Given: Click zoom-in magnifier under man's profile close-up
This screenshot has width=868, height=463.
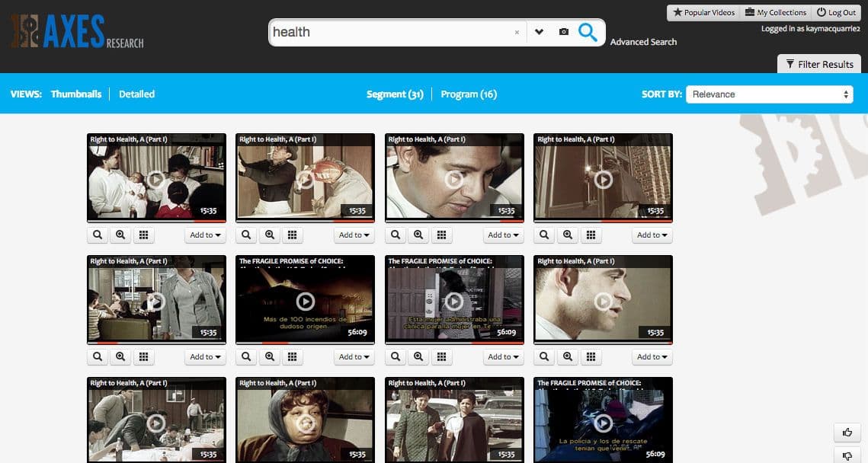Looking at the screenshot, I should coord(568,357).
